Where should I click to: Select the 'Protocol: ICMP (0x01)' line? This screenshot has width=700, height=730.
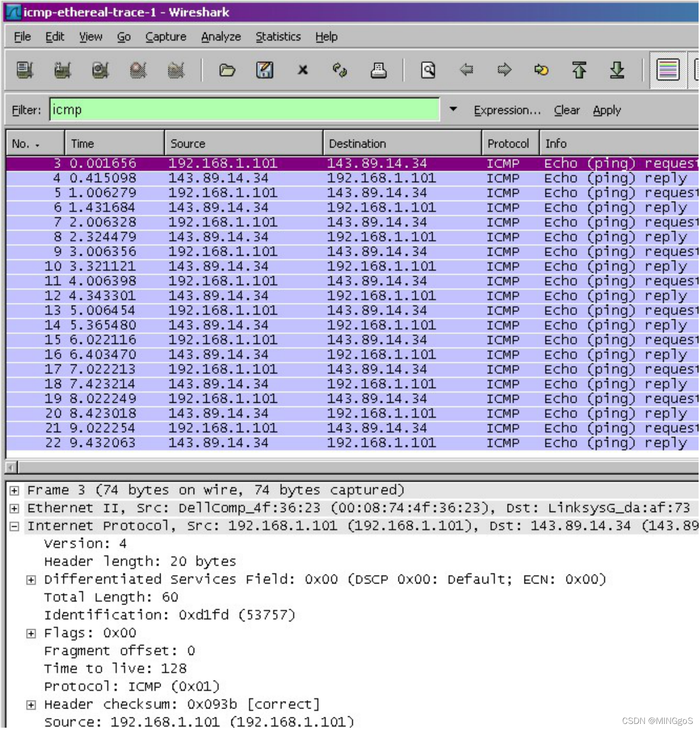tap(132, 688)
